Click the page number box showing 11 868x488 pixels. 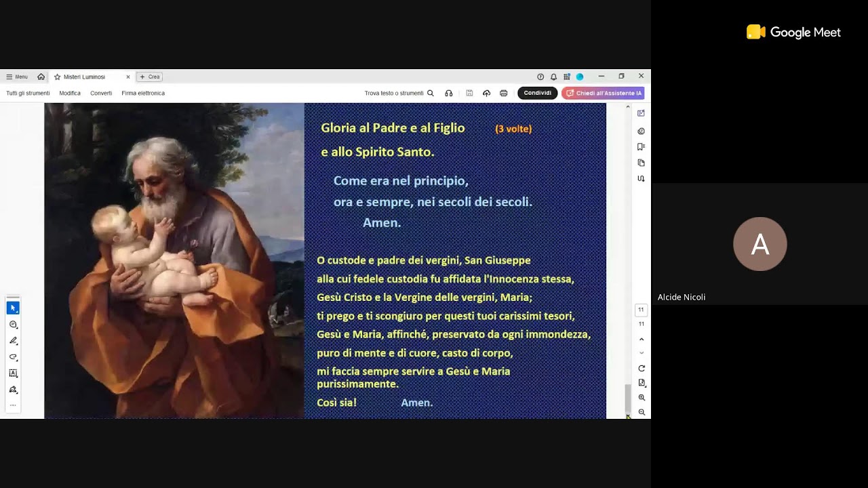pos(642,310)
